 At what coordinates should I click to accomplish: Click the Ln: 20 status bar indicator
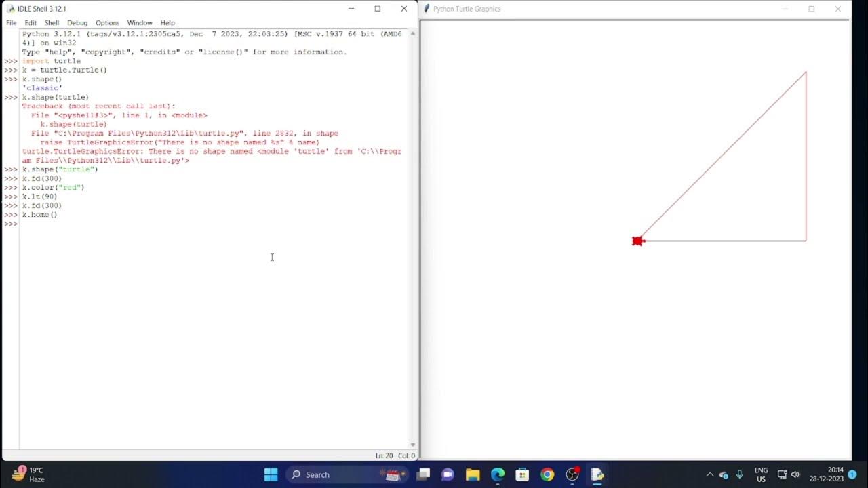(x=384, y=455)
